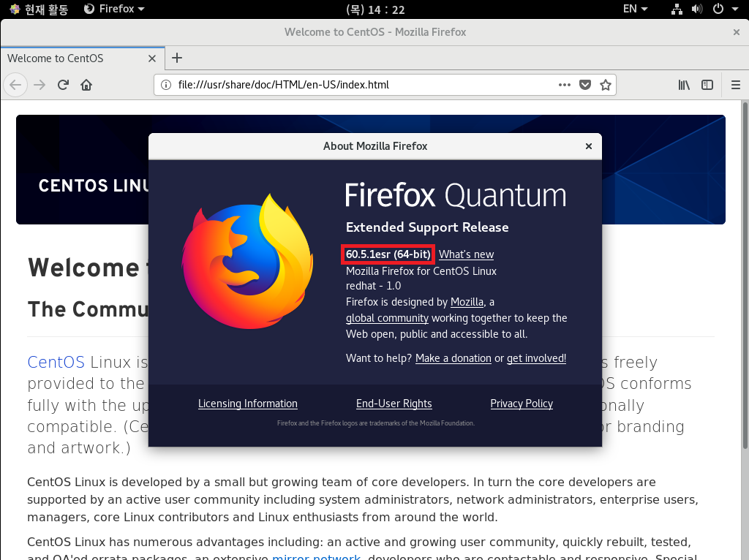Open Licensing Information link
This screenshot has width=749, height=560.
[247, 404]
